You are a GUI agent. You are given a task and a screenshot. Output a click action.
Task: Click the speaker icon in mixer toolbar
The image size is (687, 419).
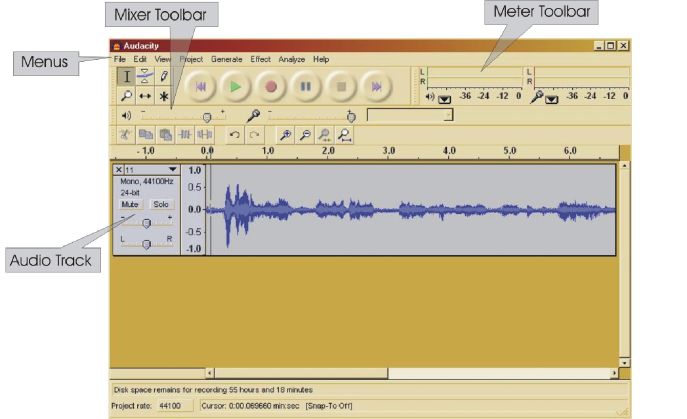coord(126,115)
